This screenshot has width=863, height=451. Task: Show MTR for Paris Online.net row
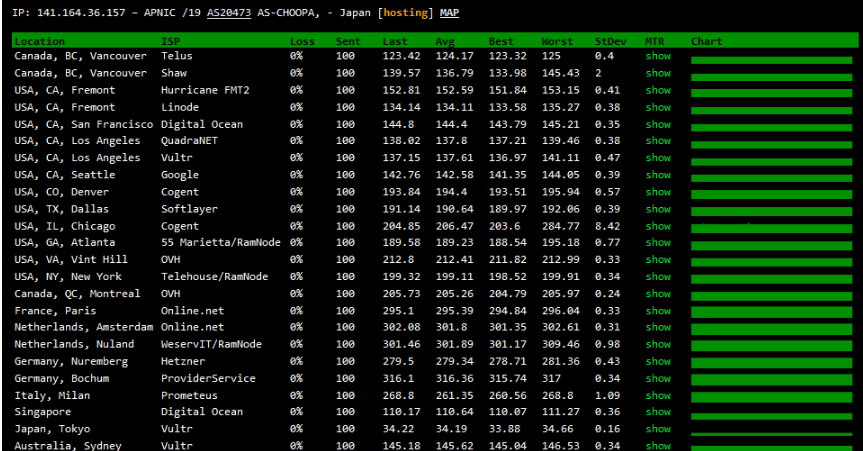tap(658, 311)
